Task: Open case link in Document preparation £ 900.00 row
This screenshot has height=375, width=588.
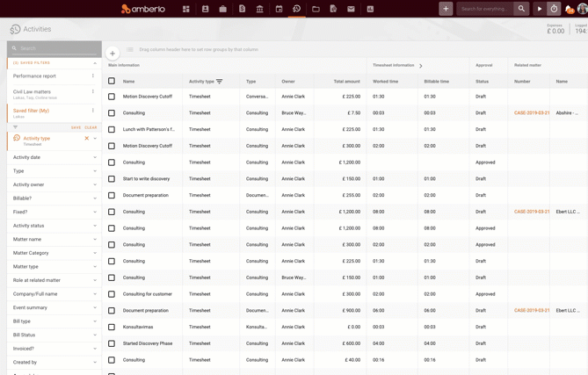Action: coord(532,311)
